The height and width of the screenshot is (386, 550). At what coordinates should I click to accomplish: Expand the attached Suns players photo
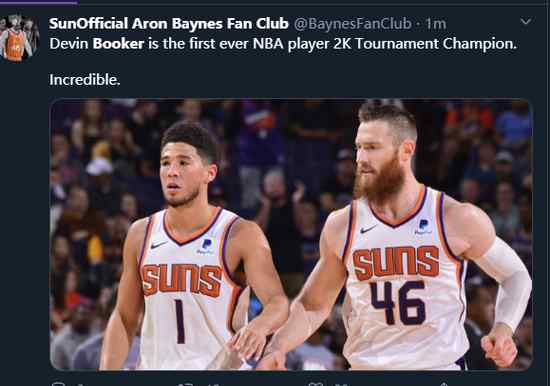click(291, 234)
